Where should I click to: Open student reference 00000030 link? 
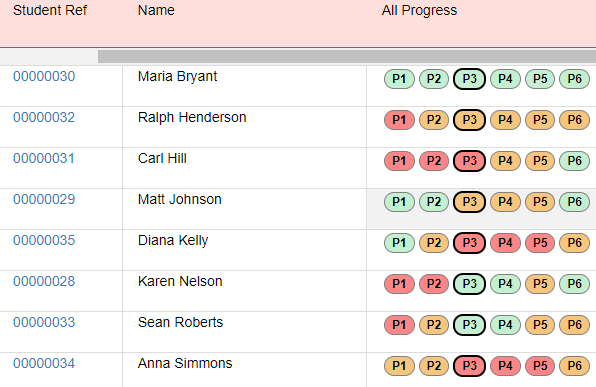pyautogui.click(x=44, y=76)
